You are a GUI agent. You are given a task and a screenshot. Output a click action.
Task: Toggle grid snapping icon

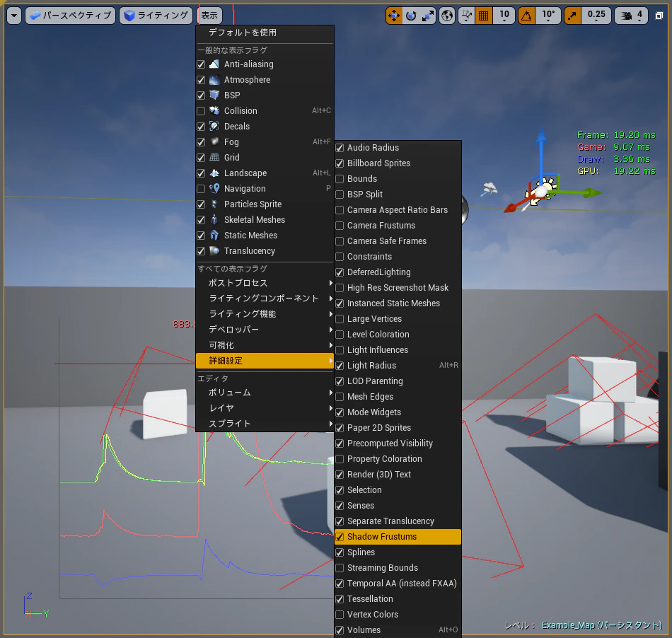pos(483,16)
